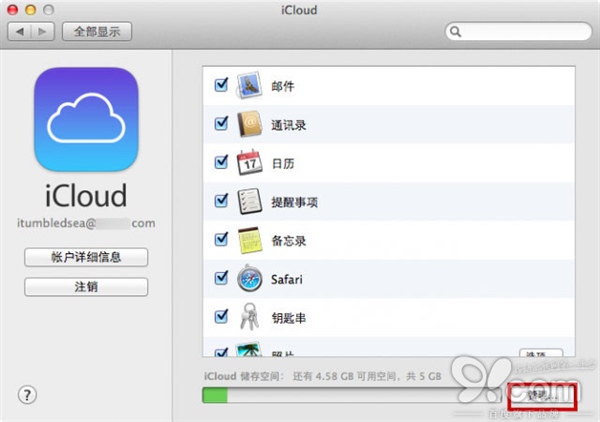Click the Contacts (通讯录) book icon

click(x=248, y=125)
